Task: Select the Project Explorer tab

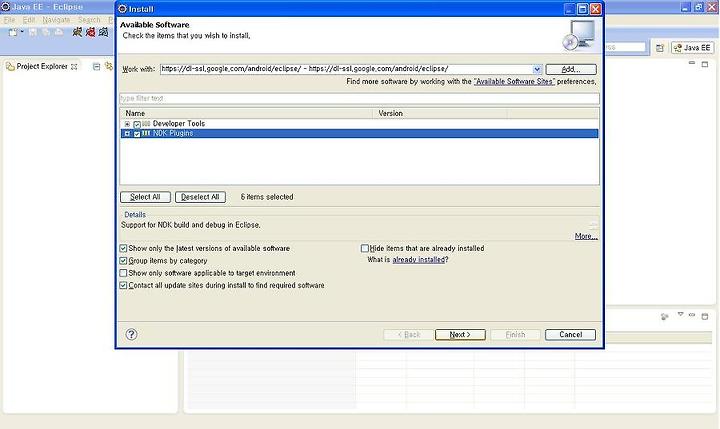Action: tap(41, 67)
